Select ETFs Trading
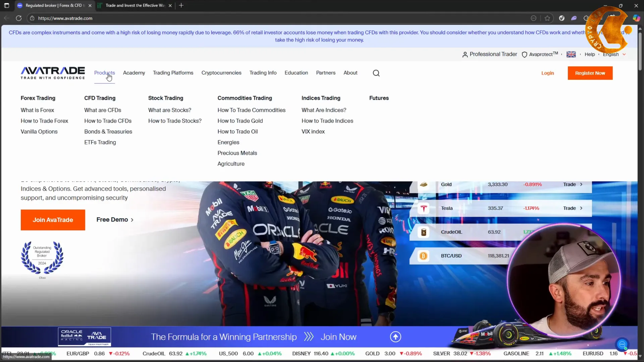 [100, 142]
